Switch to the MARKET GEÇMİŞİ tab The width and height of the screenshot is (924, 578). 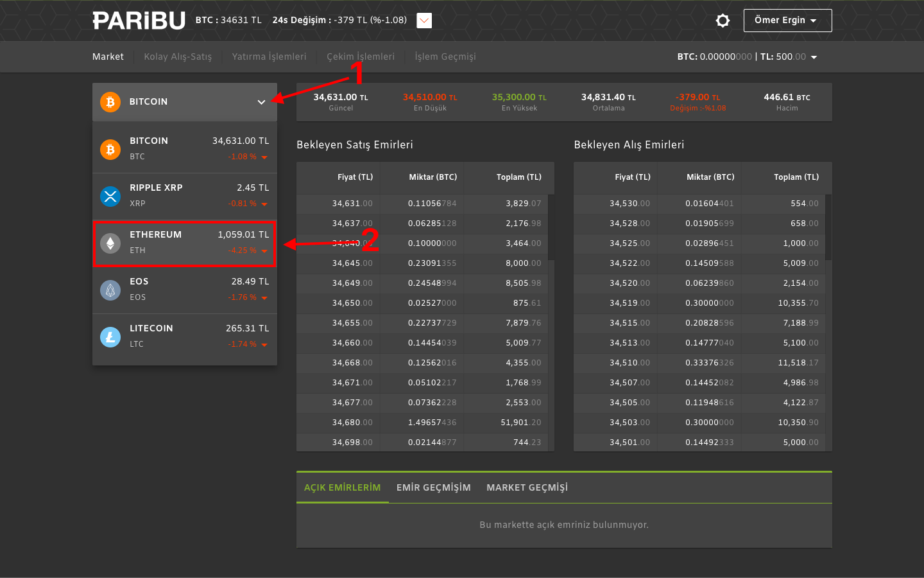(x=527, y=487)
